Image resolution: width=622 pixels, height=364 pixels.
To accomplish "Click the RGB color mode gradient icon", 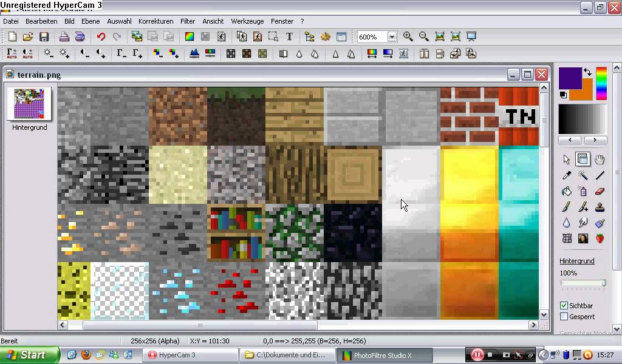I will (190, 37).
